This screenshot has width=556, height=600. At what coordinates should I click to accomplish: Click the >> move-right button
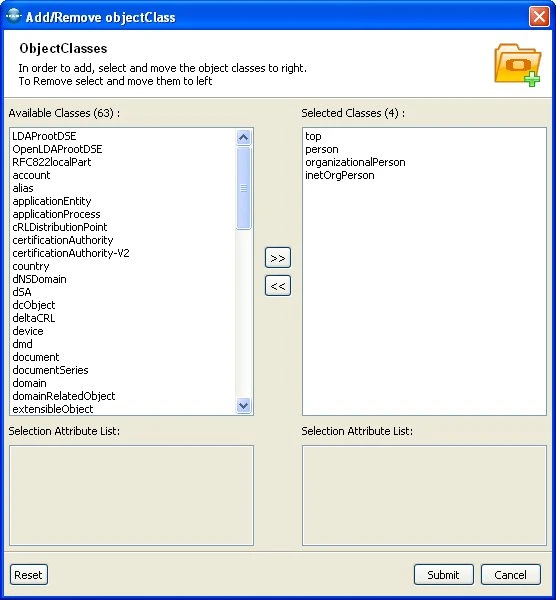point(278,258)
